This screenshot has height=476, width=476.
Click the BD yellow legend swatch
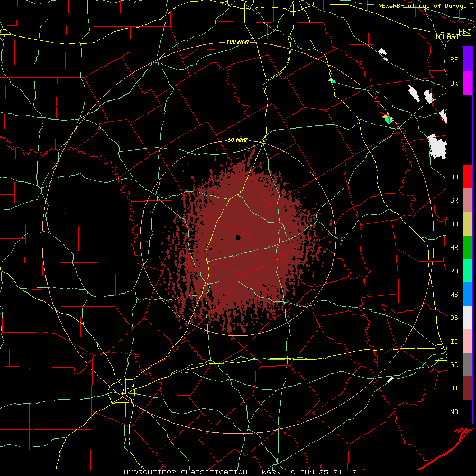tap(467, 224)
